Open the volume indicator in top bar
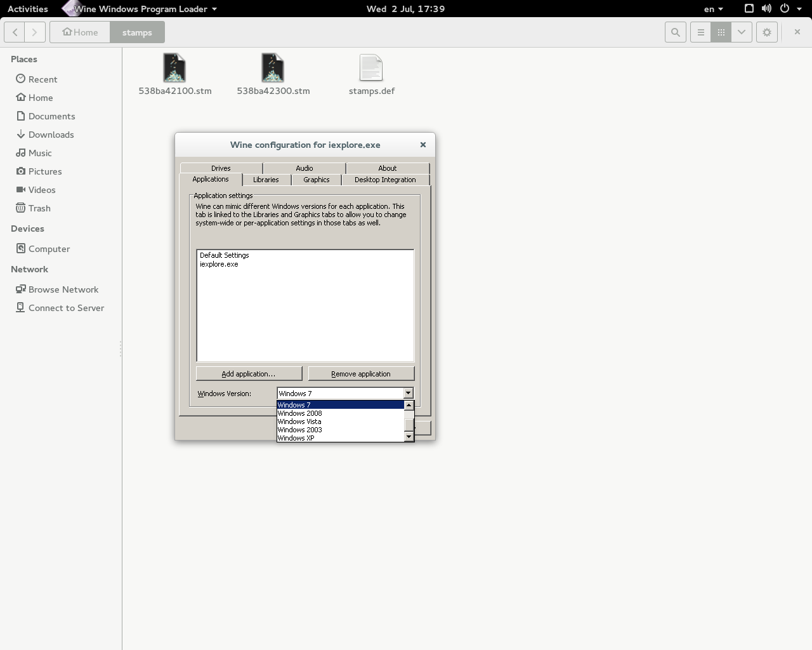This screenshot has height=650, width=812. pyautogui.click(x=766, y=9)
